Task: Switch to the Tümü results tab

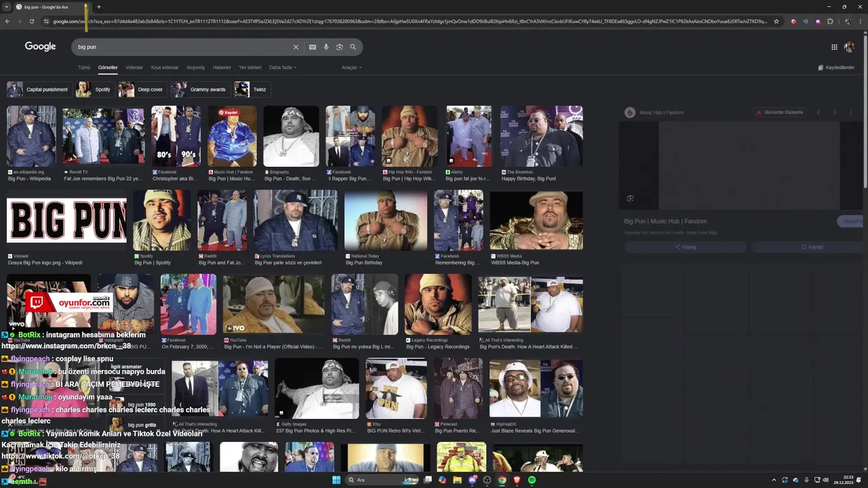Action: pos(83,68)
